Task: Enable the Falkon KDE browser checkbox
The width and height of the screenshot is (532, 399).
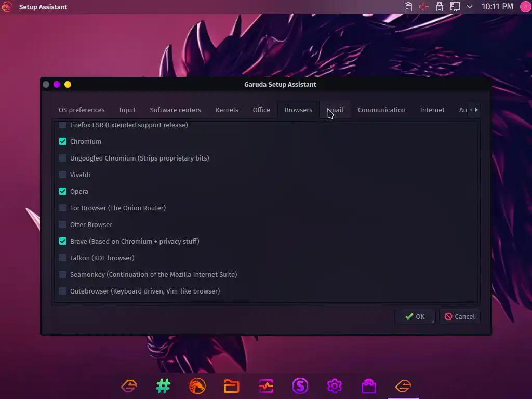Action: (63, 258)
